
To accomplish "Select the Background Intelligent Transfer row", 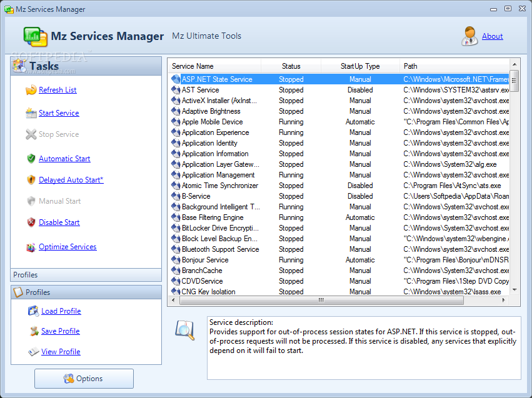I will 339,207.
